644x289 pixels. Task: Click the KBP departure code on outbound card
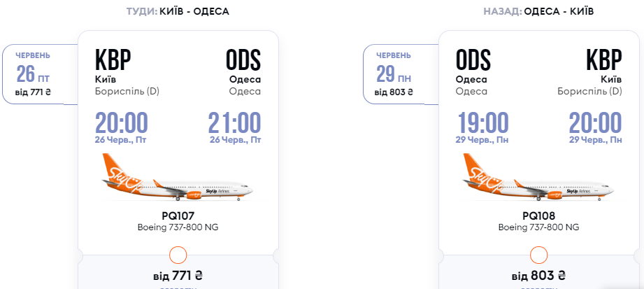(113, 59)
